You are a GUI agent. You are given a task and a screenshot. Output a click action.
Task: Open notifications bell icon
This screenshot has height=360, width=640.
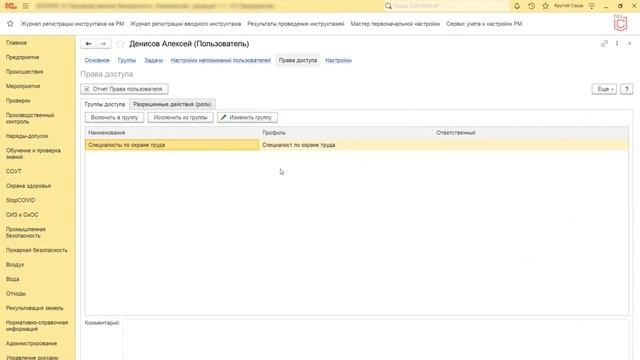click(x=517, y=6)
